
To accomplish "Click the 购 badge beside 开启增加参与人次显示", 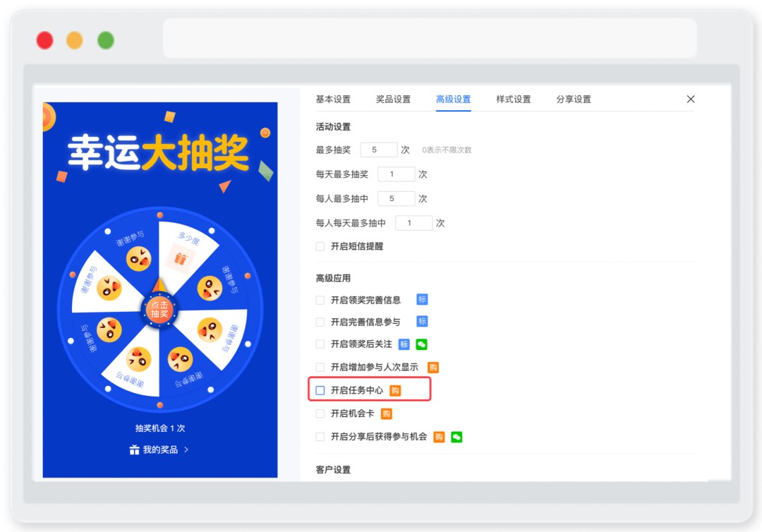I will (433, 368).
